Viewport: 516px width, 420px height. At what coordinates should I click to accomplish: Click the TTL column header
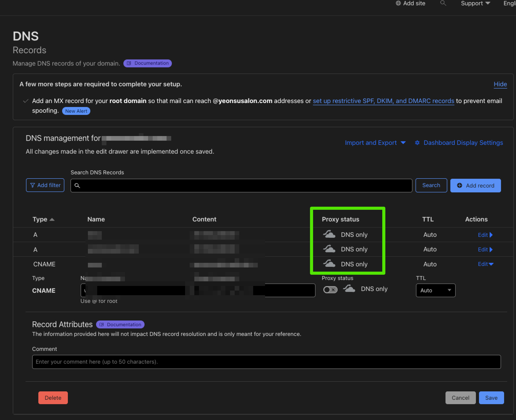(428, 219)
